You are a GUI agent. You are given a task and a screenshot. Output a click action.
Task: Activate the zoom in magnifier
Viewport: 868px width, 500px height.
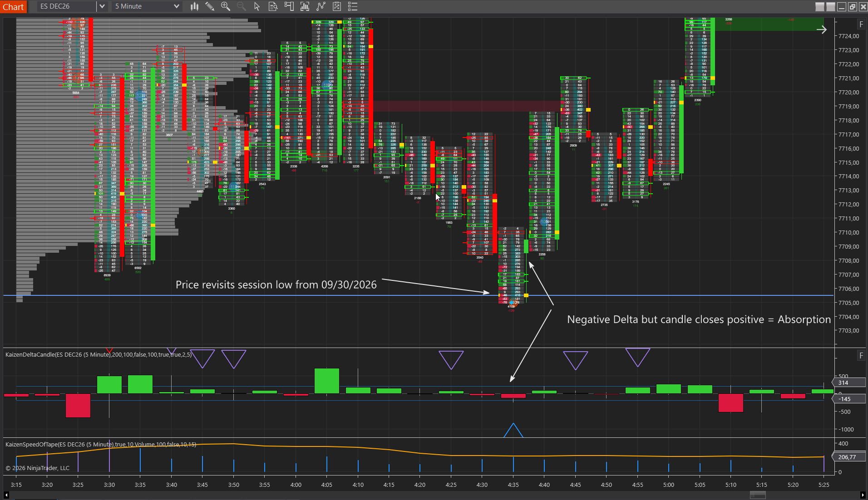pyautogui.click(x=226, y=6)
